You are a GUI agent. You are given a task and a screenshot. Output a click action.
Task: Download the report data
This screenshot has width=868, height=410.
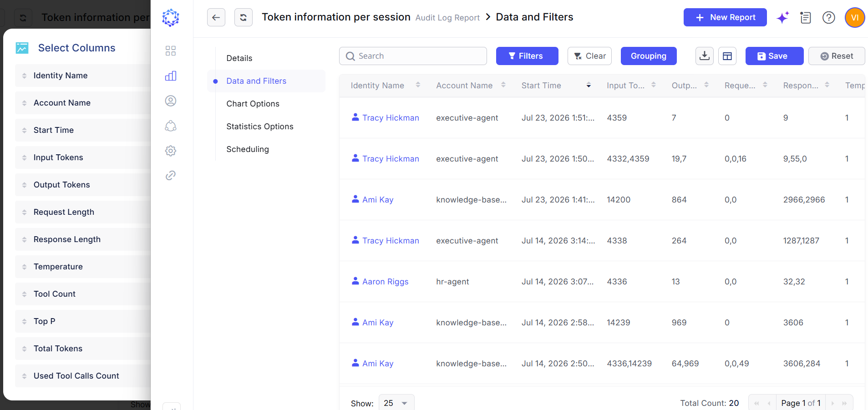704,56
